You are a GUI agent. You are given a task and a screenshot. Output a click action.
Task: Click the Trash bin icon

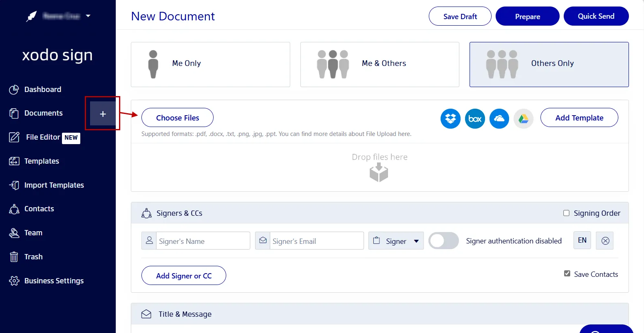[x=14, y=257]
